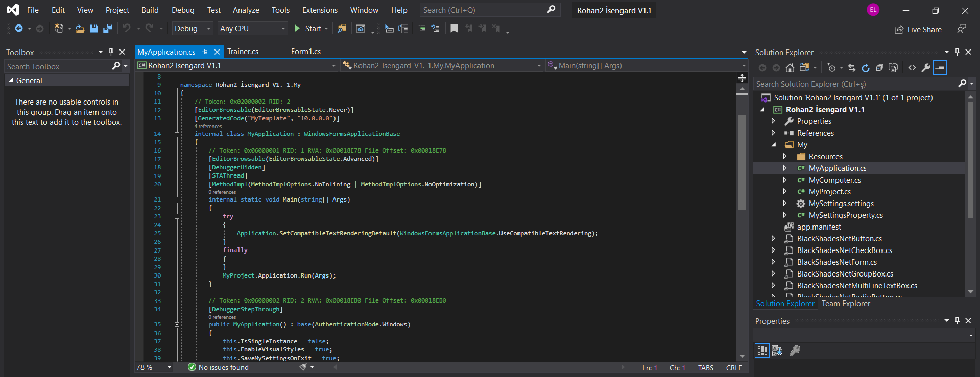Collapse the namespace code block outline
Screen dimensions: 980x377
coord(177,85)
